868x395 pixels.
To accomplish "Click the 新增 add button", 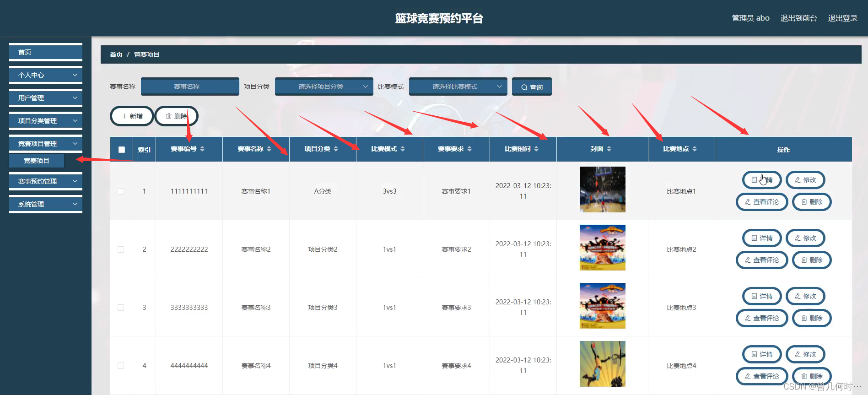I will [x=132, y=116].
